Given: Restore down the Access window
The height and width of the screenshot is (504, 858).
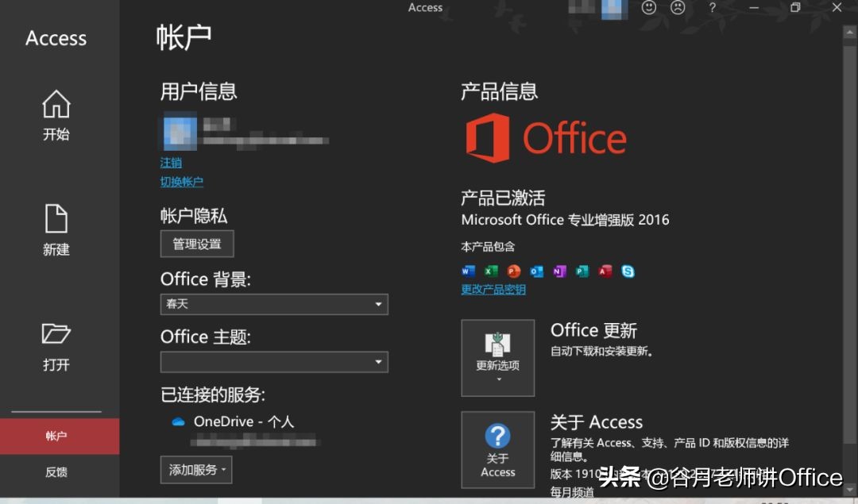Looking at the screenshot, I should coord(795,8).
